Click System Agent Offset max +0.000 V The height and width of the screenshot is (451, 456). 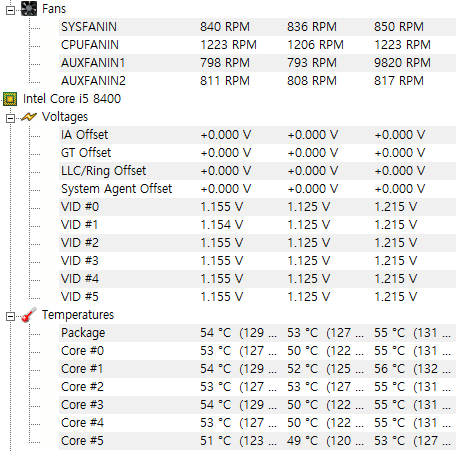tap(400, 189)
